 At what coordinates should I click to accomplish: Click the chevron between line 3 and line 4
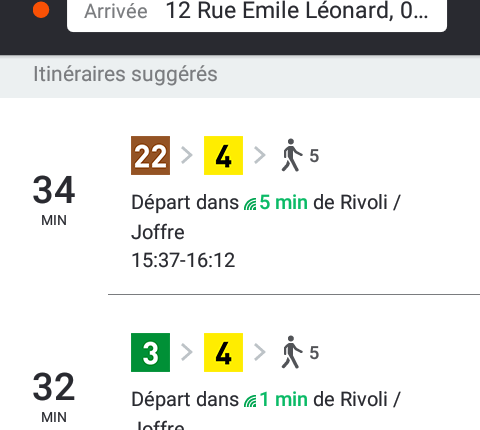(187, 352)
